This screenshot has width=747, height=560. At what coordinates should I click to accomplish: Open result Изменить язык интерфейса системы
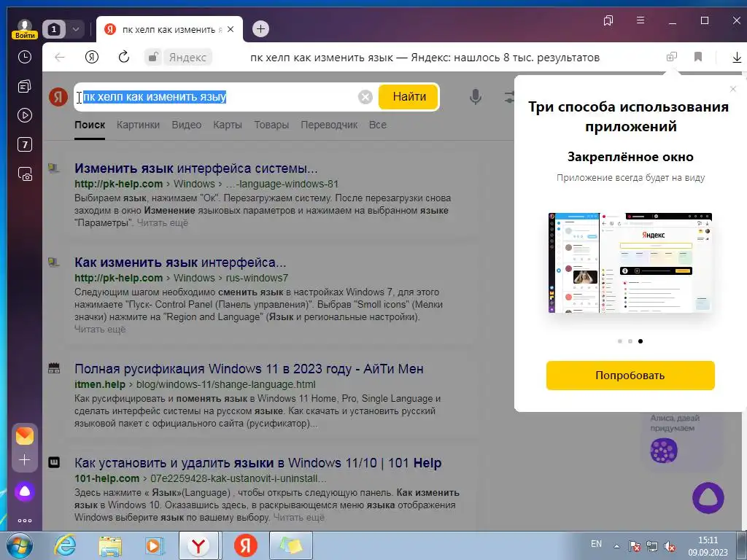196,168
